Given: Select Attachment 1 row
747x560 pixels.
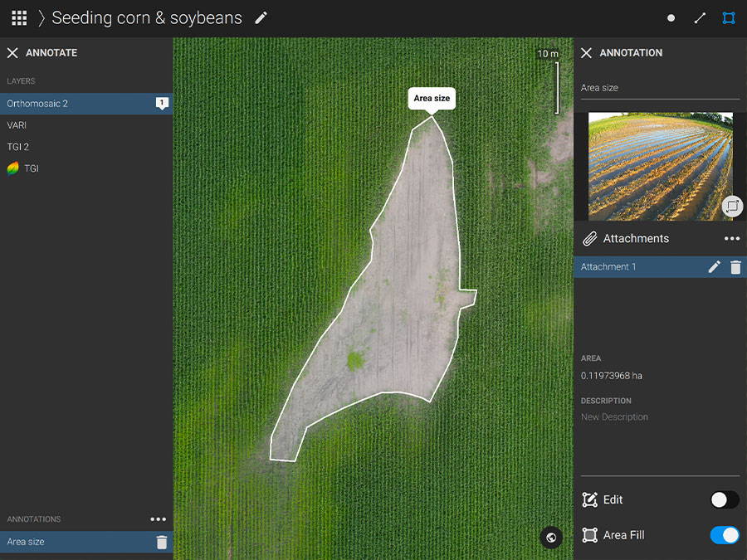Looking at the screenshot, I should coord(660,267).
